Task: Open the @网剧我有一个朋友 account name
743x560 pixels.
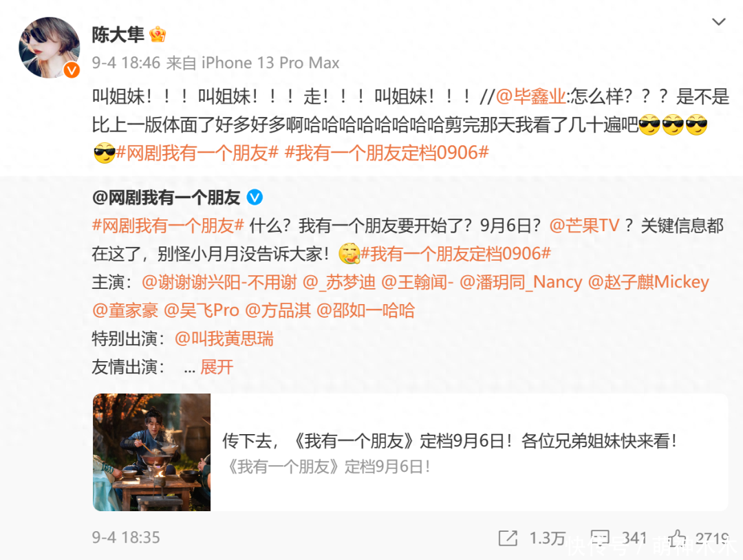Action: pos(166,197)
